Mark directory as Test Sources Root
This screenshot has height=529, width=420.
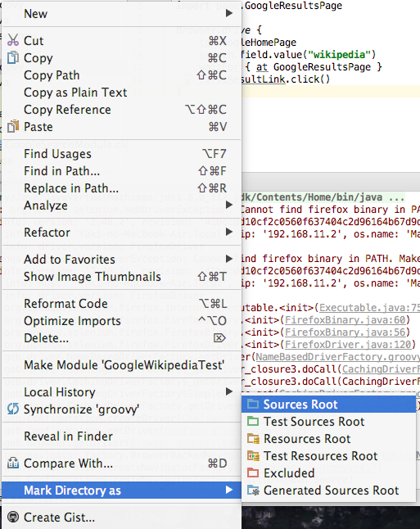click(x=328, y=421)
